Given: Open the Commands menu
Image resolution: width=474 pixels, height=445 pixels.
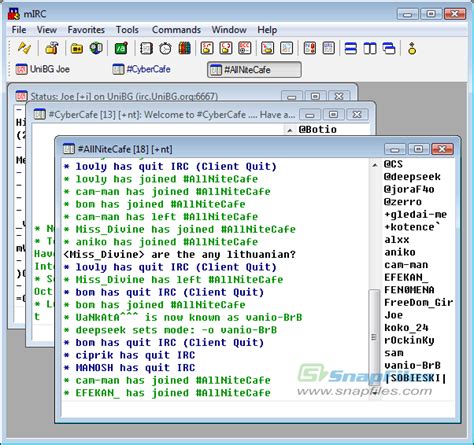Looking at the screenshot, I should [176, 30].
